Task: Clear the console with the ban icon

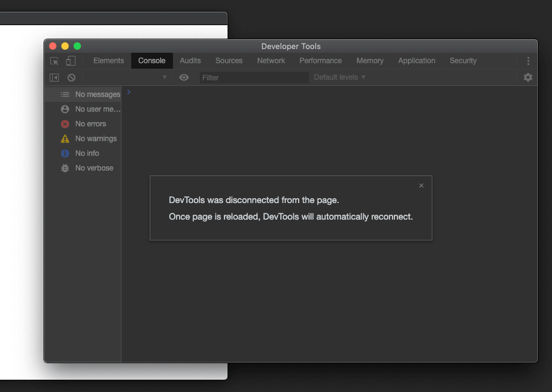Action: pos(71,77)
